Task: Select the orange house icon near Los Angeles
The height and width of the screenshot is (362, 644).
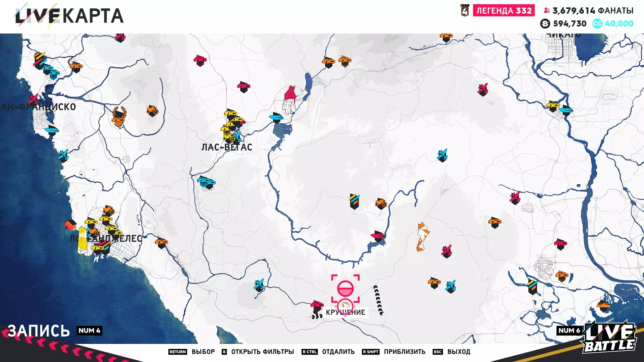Action: coord(70,225)
